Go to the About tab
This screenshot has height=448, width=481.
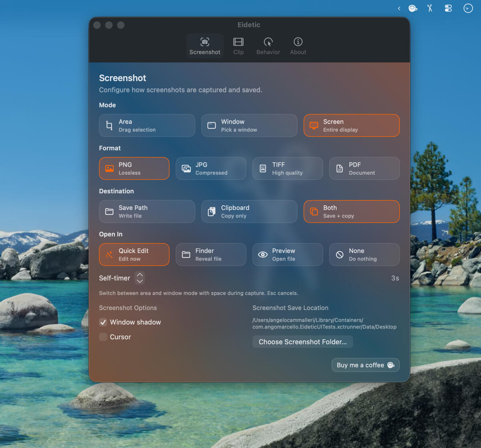click(x=298, y=46)
